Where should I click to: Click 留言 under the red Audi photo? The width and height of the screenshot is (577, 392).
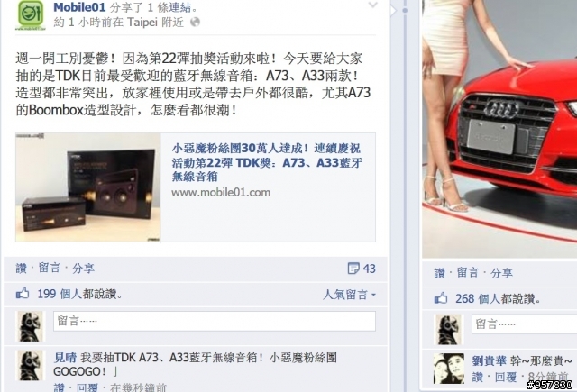pyautogui.click(x=467, y=273)
